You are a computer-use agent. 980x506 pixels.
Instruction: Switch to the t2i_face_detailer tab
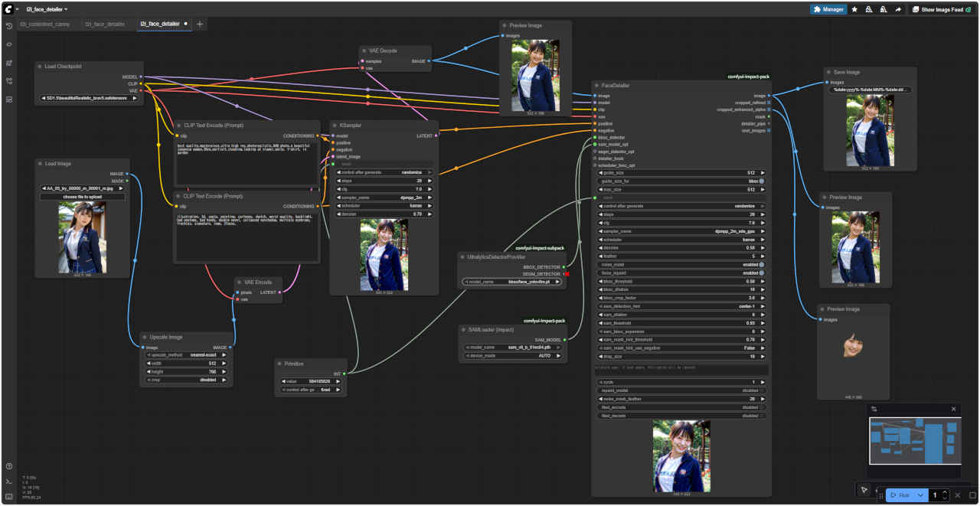(x=105, y=24)
